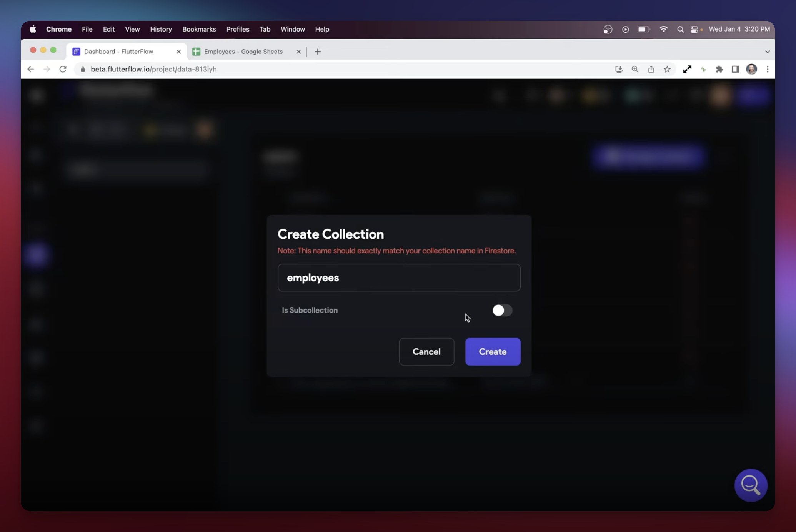Image resolution: width=796 pixels, height=532 pixels.
Task: Click the Create button to confirm
Action: (493, 351)
